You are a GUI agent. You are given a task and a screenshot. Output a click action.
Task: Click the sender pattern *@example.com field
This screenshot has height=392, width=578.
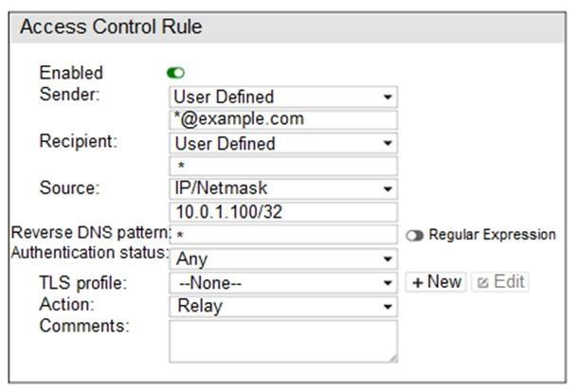click(282, 120)
